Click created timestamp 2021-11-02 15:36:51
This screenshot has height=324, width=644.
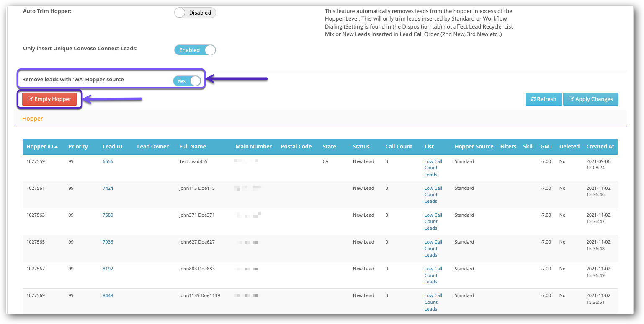pyautogui.click(x=598, y=299)
